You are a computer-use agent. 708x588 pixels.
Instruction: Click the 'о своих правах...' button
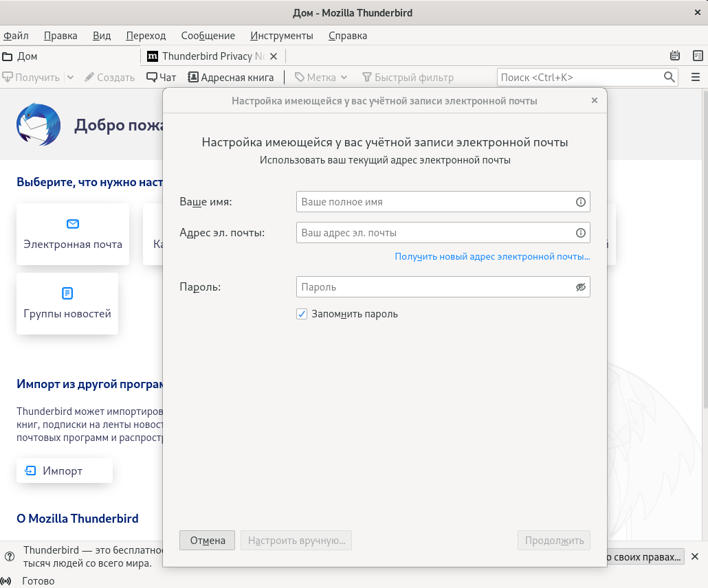pos(645,557)
